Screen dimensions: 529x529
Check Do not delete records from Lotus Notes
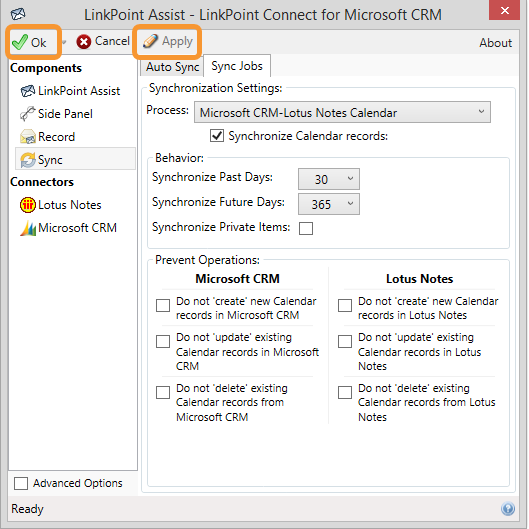pos(345,392)
